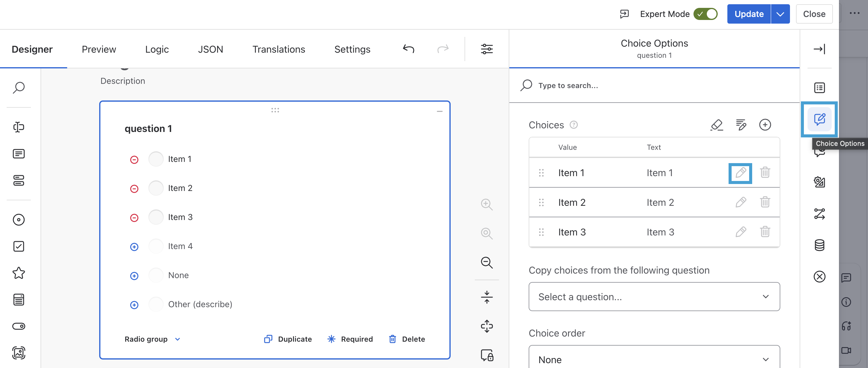The image size is (868, 368).
Task: Delete Item 3 using trash icon
Action: click(765, 232)
